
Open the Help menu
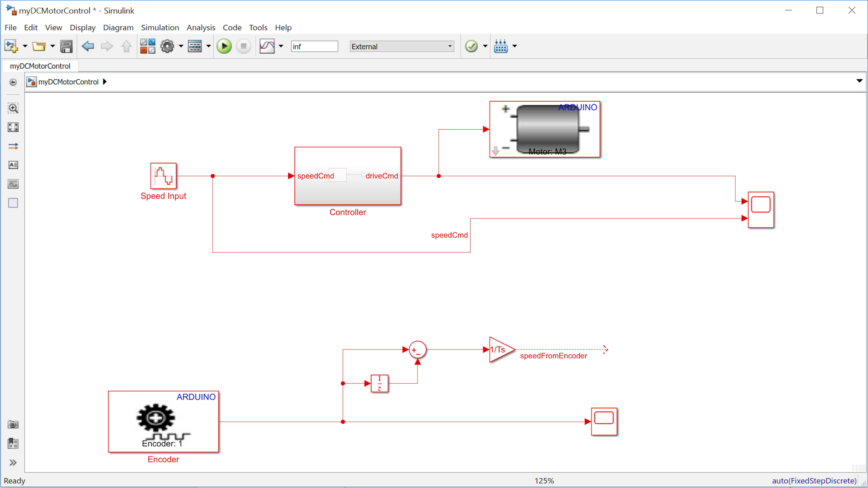click(x=283, y=28)
